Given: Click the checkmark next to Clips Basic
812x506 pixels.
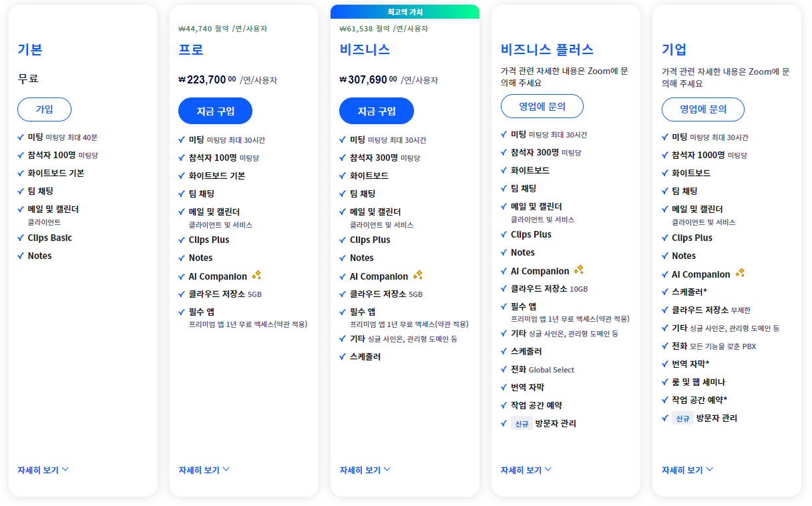Looking at the screenshot, I should point(20,238).
